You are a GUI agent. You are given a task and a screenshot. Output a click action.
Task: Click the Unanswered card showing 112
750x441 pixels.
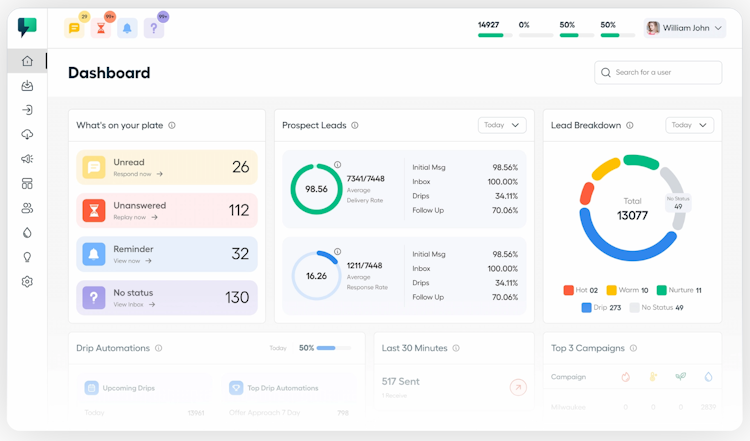point(167,210)
